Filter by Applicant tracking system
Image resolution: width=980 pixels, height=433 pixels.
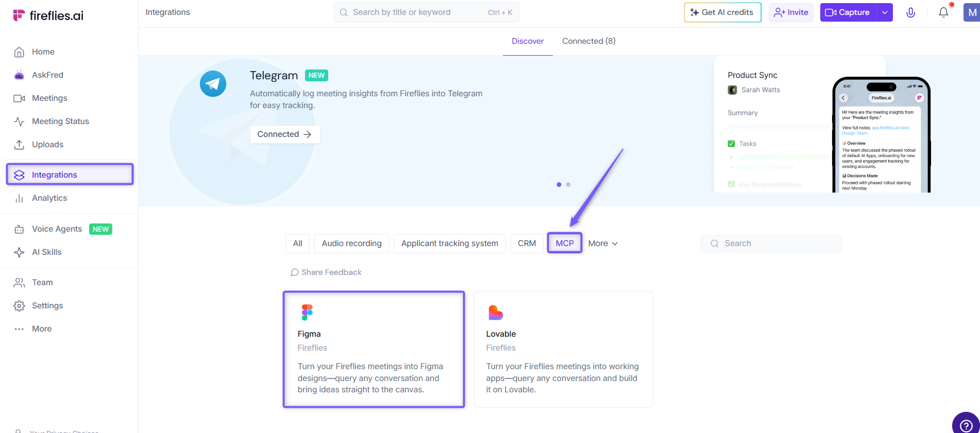[450, 243]
